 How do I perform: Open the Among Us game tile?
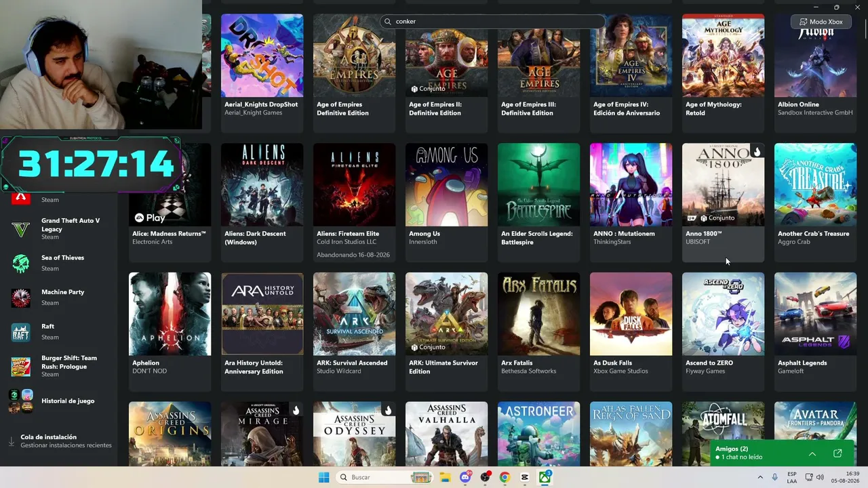[446, 203]
